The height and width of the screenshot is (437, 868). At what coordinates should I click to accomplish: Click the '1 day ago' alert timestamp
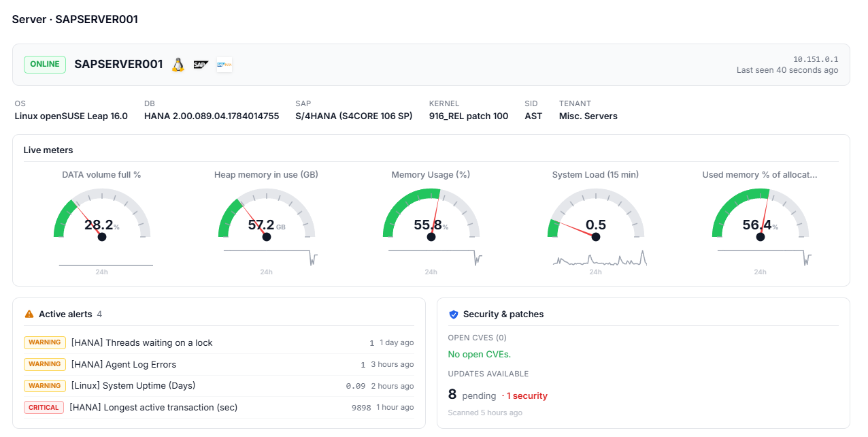(397, 343)
